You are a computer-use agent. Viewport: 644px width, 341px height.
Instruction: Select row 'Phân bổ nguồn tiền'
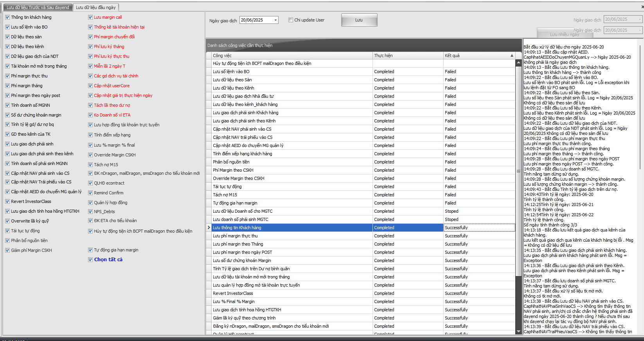point(360,162)
